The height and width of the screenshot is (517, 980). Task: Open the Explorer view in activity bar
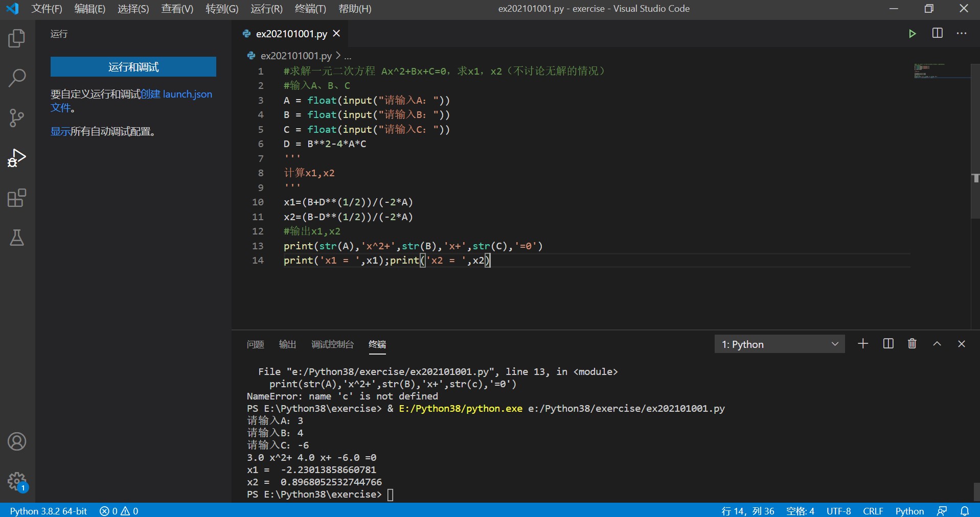tap(17, 38)
